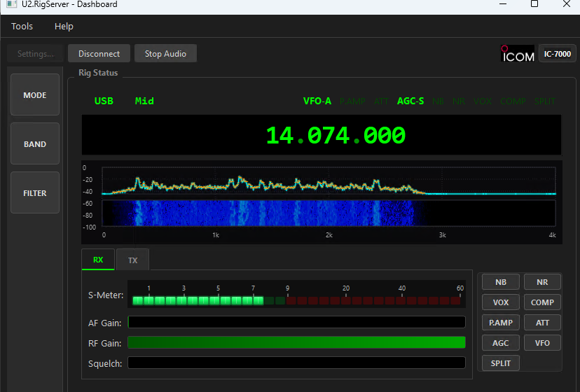Click the Rig Status group label

(98, 73)
